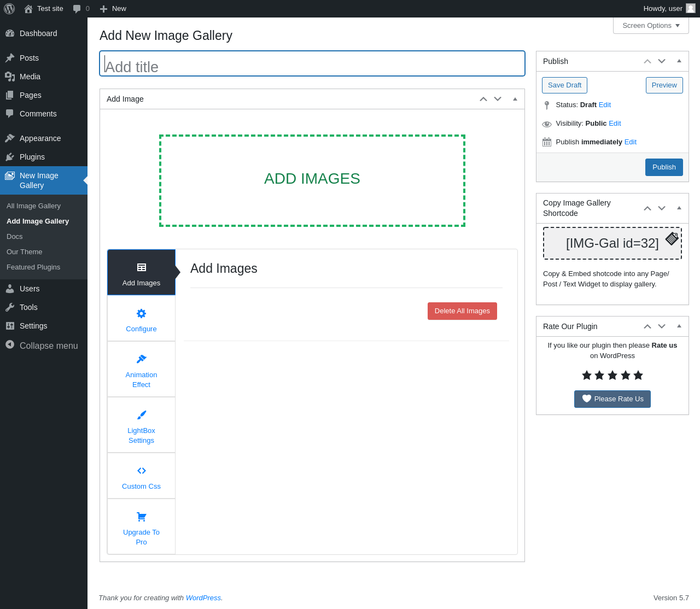
Task: Click the copy shortcode clipboard icon
Action: click(x=672, y=238)
